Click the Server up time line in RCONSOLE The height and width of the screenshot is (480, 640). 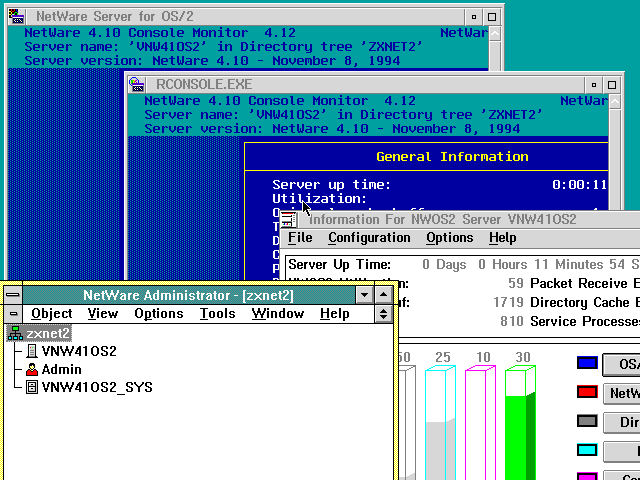(440, 185)
